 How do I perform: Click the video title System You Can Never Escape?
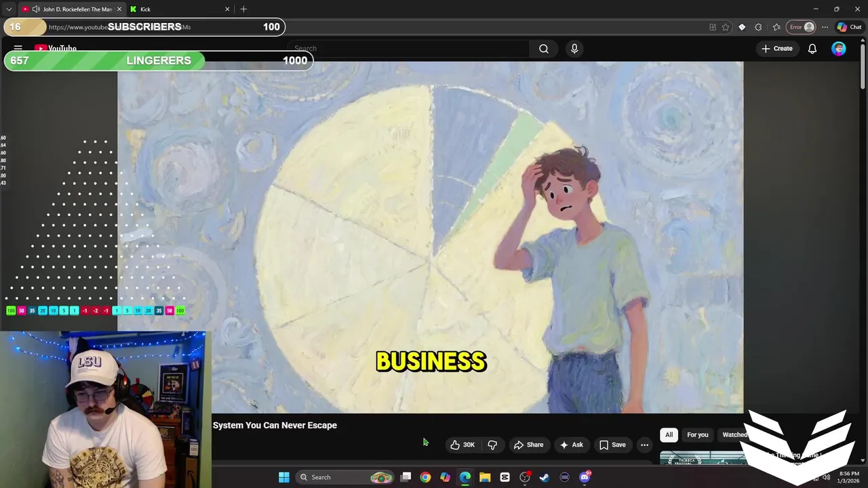click(275, 425)
